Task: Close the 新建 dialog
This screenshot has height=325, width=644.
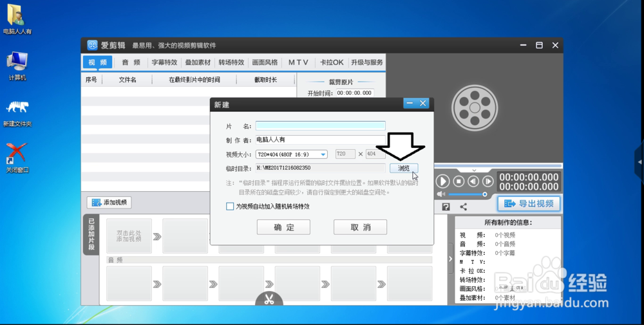Action: (x=422, y=104)
